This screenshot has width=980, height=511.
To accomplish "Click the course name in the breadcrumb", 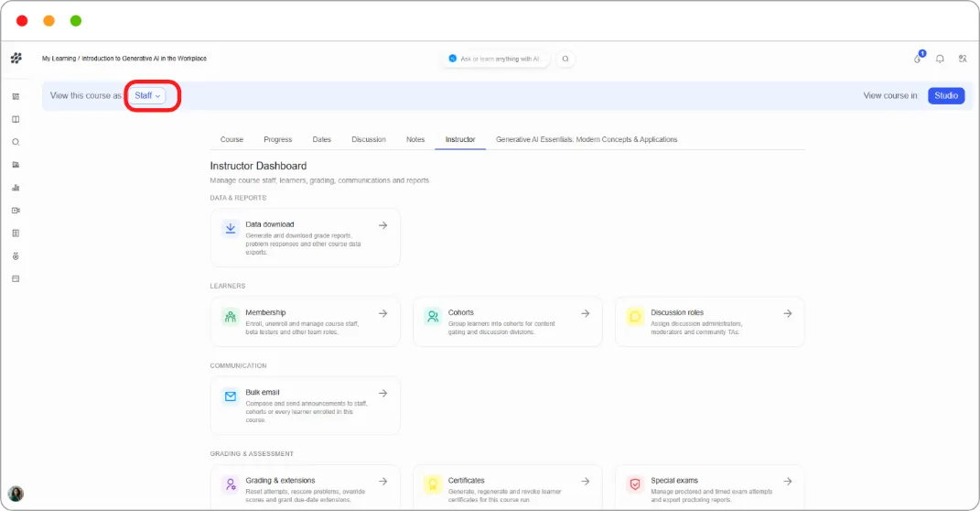I will (145, 59).
